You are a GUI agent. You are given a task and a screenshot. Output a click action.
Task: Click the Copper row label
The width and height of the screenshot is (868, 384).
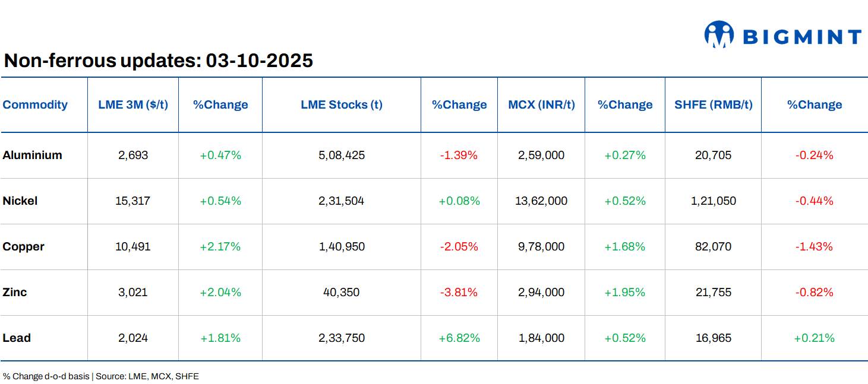click(x=23, y=246)
